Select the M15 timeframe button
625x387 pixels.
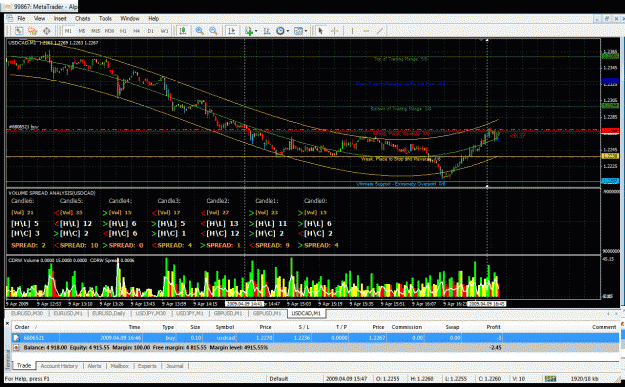pyautogui.click(x=96, y=31)
